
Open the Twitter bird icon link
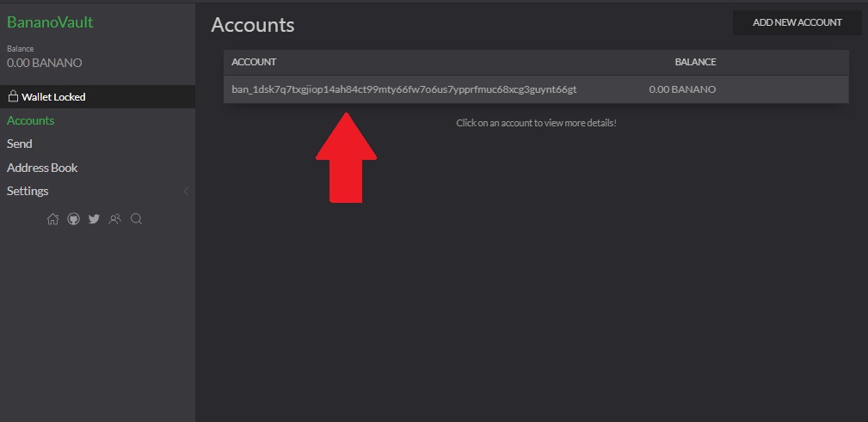(94, 219)
